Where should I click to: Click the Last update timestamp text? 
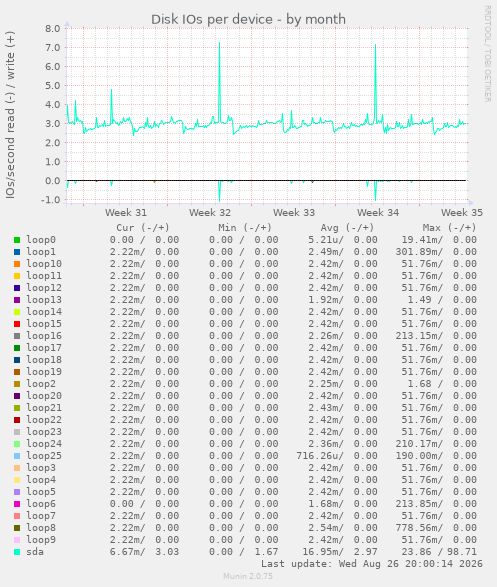372,564
